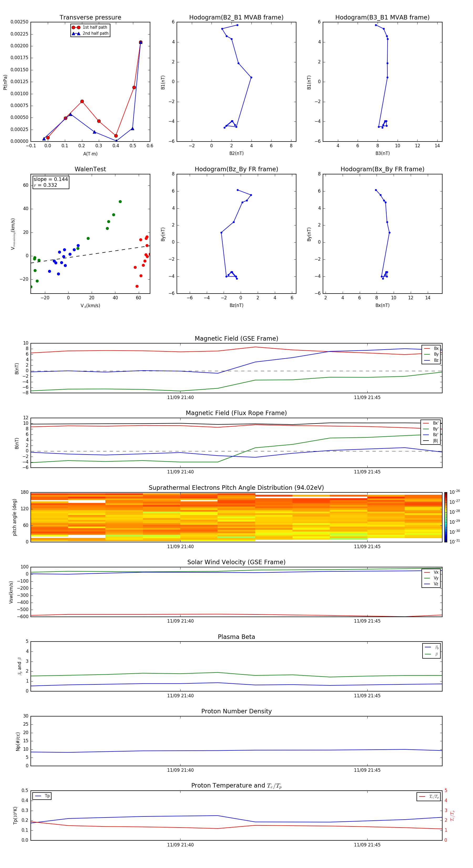Click the Te/Tp legend box
The height and width of the screenshot is (868, 473).
pos(428,796)
